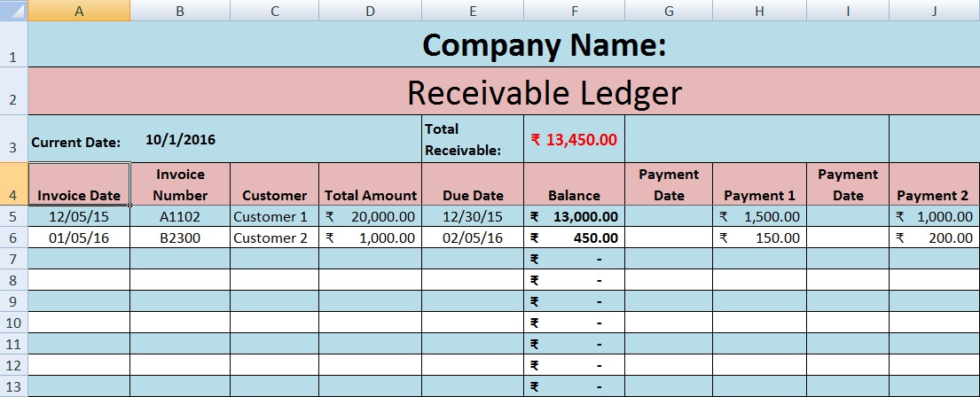Select row 5 header

[14, 216]
